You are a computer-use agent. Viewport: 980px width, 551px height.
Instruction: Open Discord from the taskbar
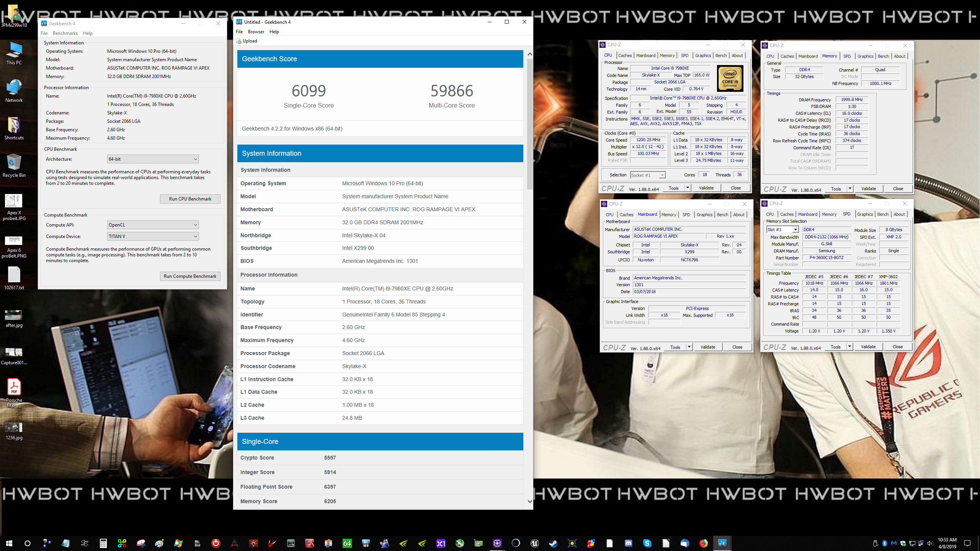[x=628, y=543]
